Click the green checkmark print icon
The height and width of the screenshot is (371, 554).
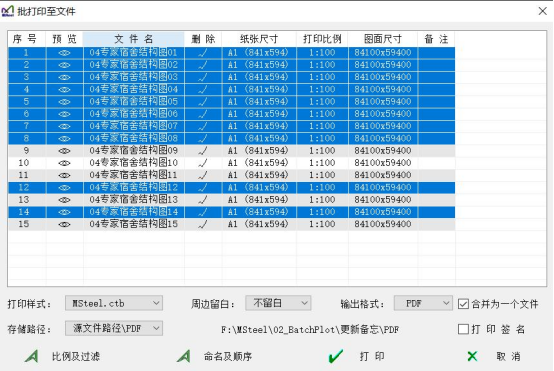(335, 356)
